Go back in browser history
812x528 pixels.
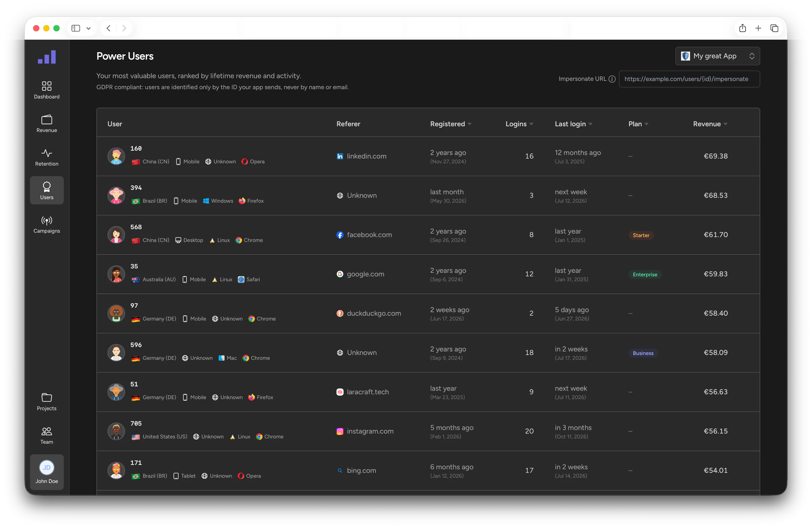click(x=108, y=28)
